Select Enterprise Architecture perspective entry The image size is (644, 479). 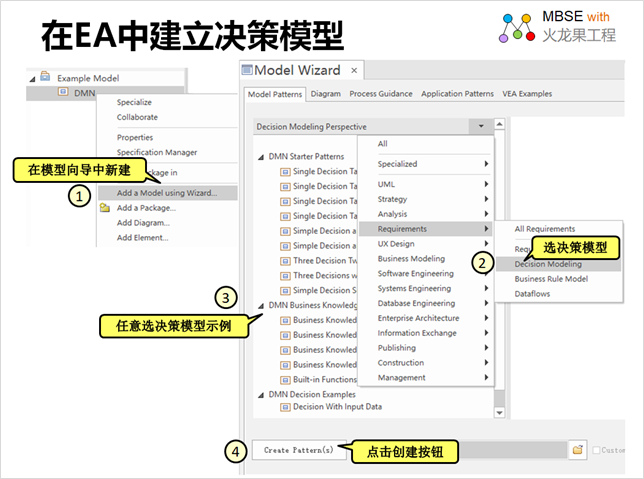418,318
